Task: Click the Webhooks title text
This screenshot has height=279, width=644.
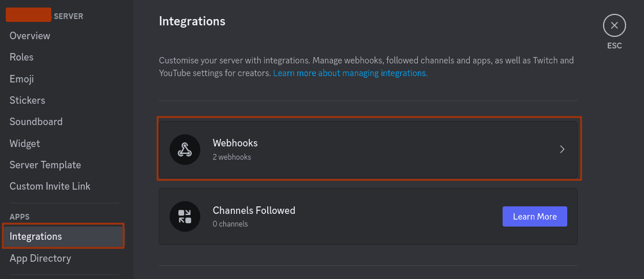Action: tap(235, 143)
